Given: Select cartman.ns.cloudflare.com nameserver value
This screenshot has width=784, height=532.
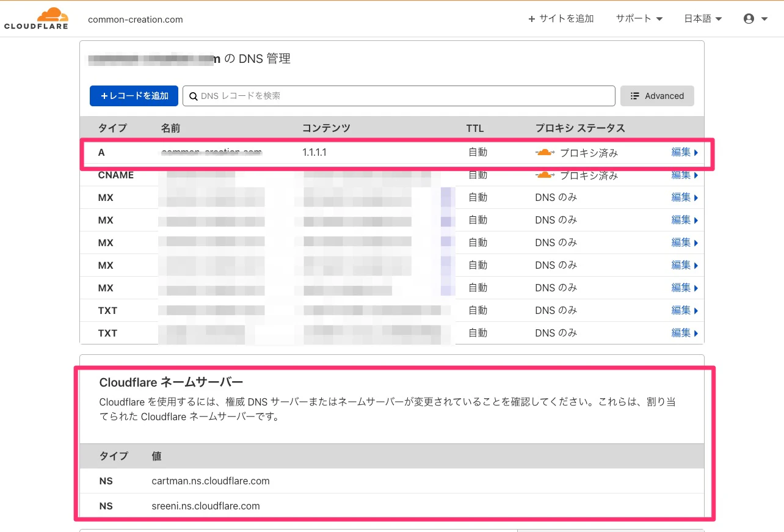Looking at the screenshot, I should (211, 481).
